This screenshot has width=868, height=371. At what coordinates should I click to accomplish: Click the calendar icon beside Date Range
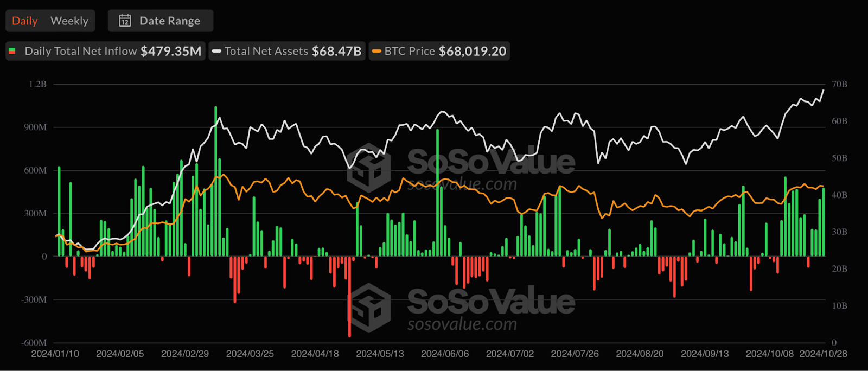125,21
